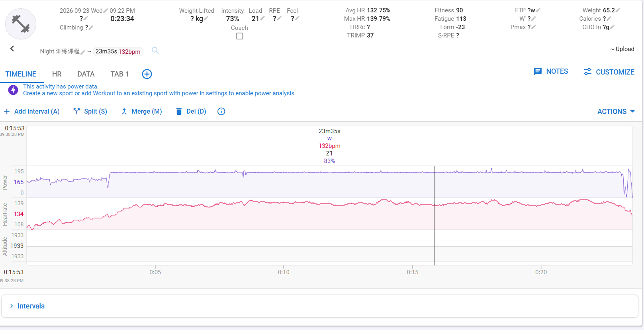Click the weight training dumbbell activity icon
This screenshot has width=644, height=330.
21,24
